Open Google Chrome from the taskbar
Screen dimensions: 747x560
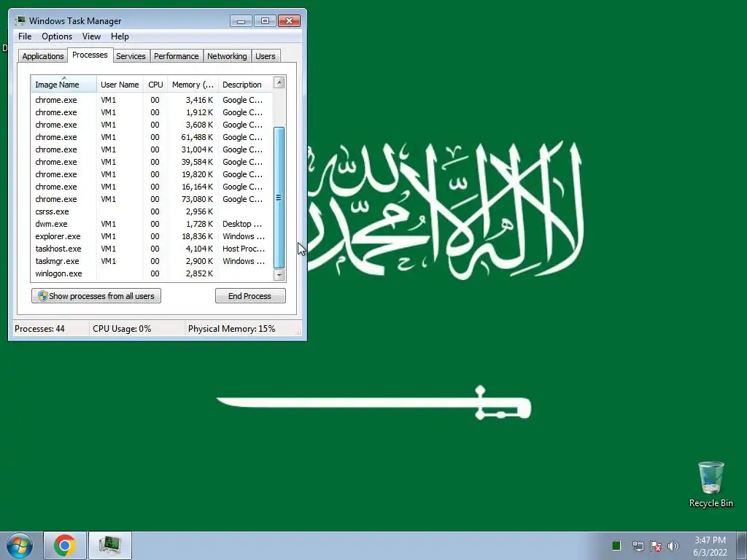[x=65, y=545]
